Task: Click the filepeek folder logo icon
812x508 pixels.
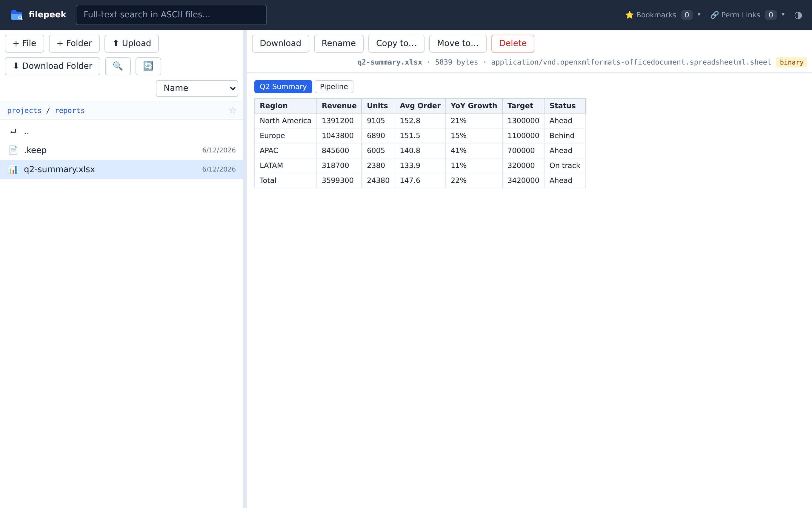Action: pyautogui.click(x=16, y=15)
